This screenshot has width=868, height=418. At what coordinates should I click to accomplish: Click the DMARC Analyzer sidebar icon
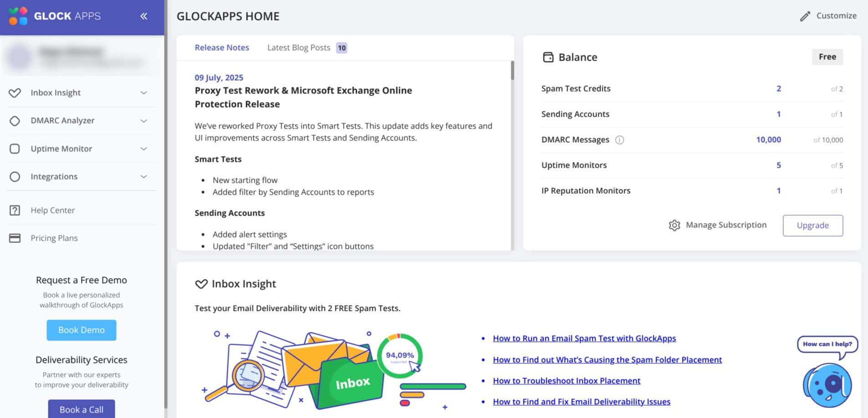[15, 121]
